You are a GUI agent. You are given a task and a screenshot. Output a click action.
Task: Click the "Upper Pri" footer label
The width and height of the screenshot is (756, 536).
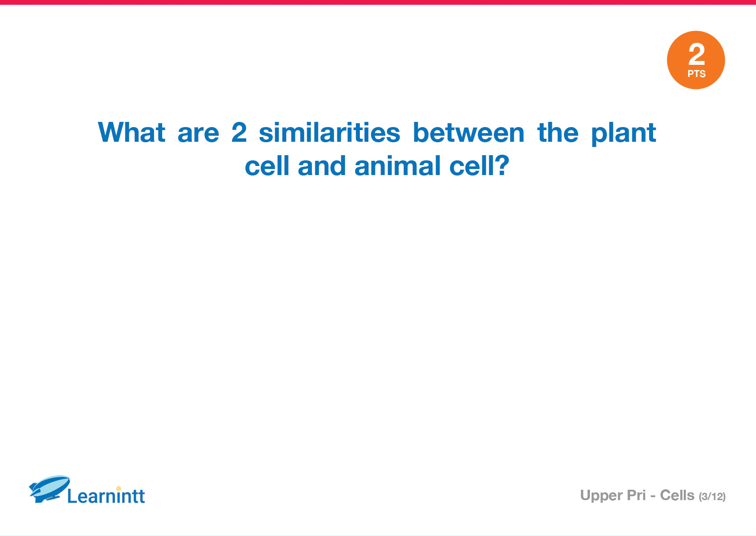point(613,495)
